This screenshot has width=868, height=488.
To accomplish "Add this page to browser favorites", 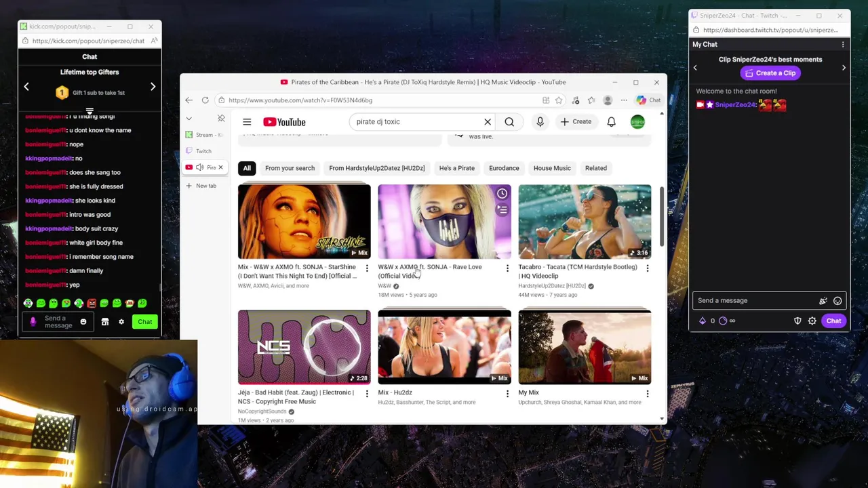I will point(559,100).
